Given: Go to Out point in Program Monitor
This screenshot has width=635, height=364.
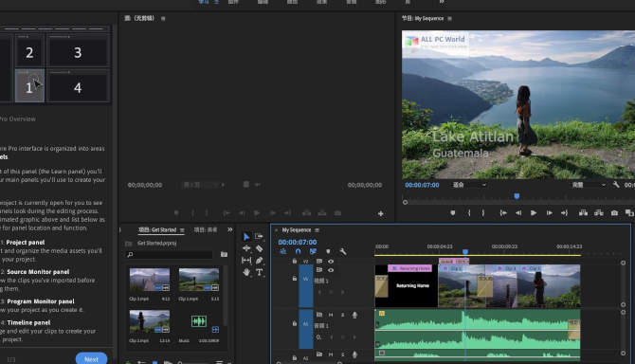Looking at the screenshot, I should click(564, 212).
